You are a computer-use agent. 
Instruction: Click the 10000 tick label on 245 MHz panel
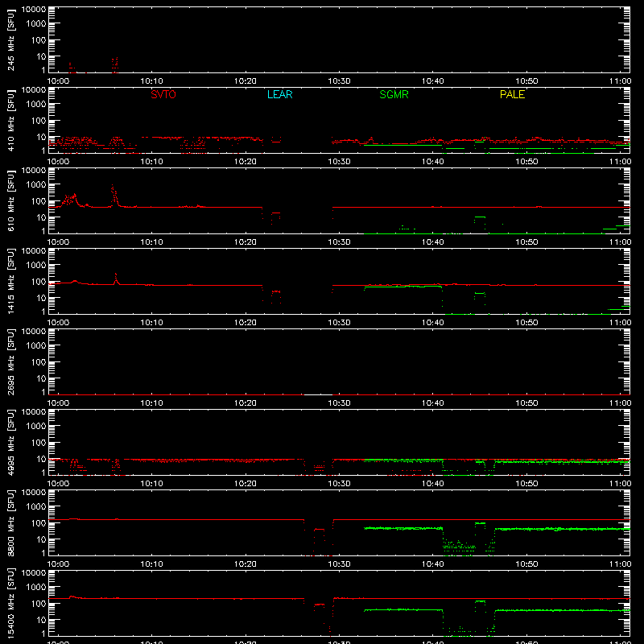34,10
